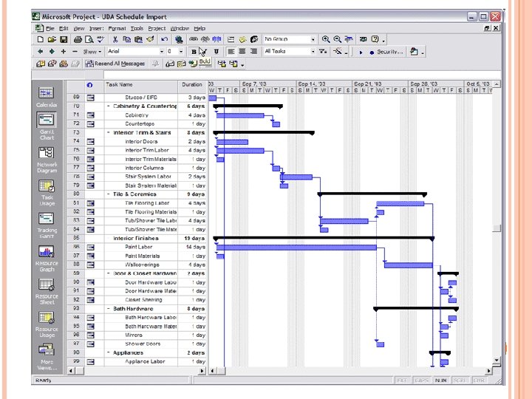Collapse the Bath Hardware summary task
The image size is (532, 399).
pyautogui.click(x=108, y=309)
